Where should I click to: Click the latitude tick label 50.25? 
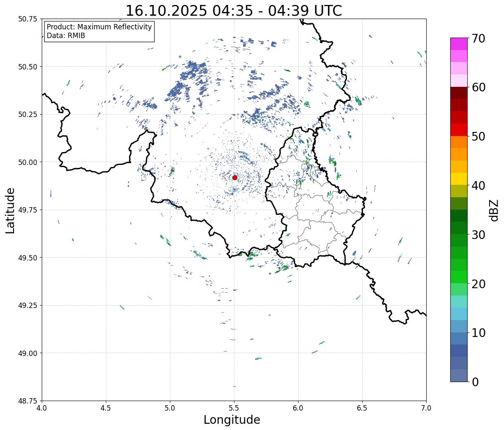(x=27, y=115)
